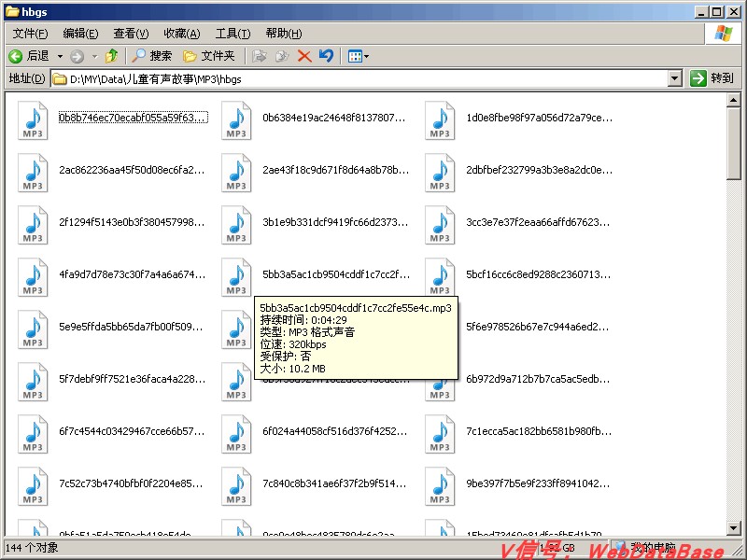Click the hbgs folder icon in title bar

pyautogui.click(x=12, y=11)
